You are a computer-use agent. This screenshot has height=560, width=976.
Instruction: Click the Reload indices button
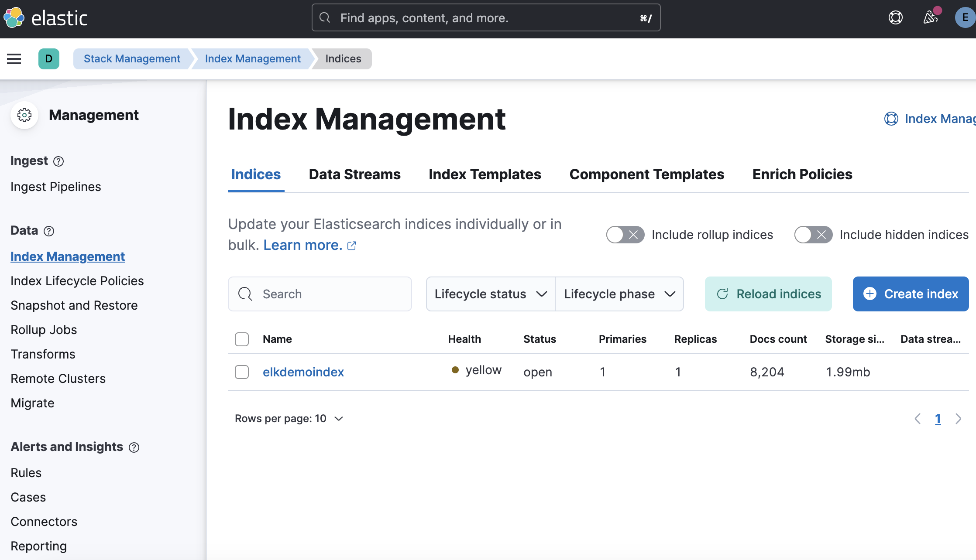[x=768, y=294]
